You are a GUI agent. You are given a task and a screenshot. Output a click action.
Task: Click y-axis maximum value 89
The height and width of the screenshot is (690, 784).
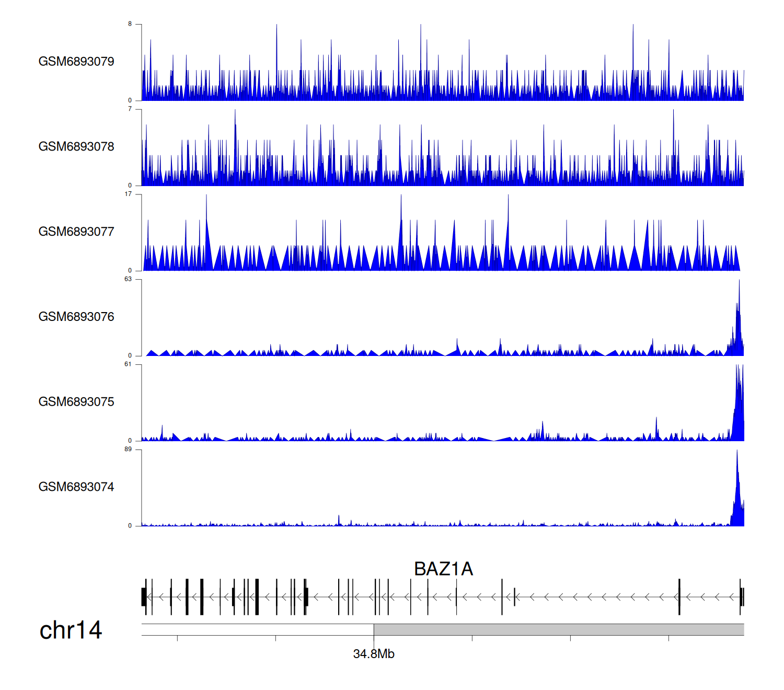(x=128, y=450)
